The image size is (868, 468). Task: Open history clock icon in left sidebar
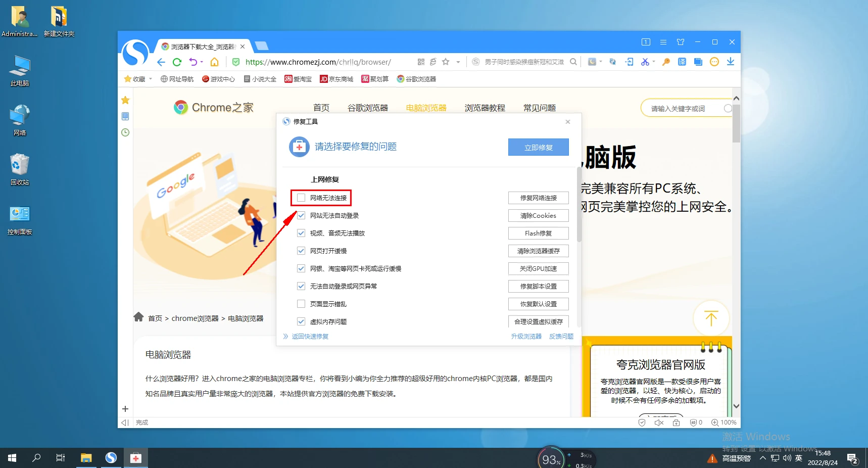click(x=125, y=132)
